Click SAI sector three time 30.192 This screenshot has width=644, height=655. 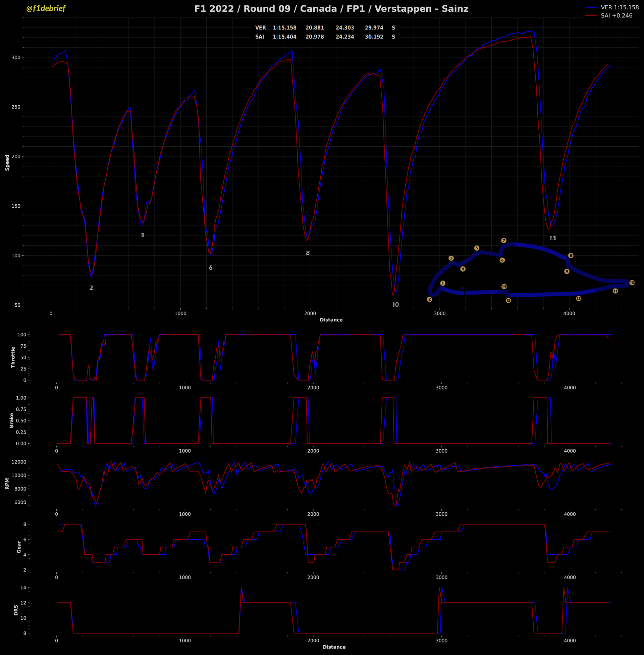click(374, 37)
